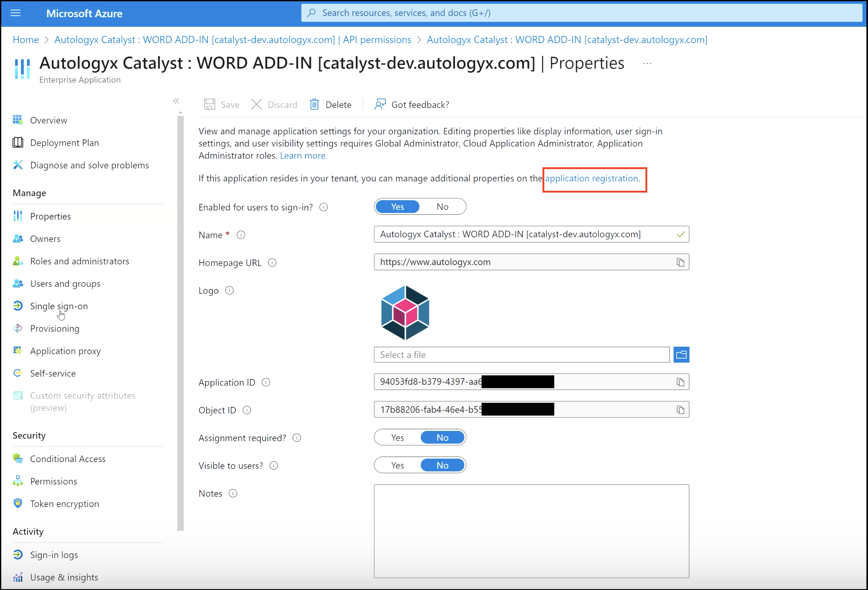
Task: Copy the Object ID to clipboard
Action: click(680, 410)
